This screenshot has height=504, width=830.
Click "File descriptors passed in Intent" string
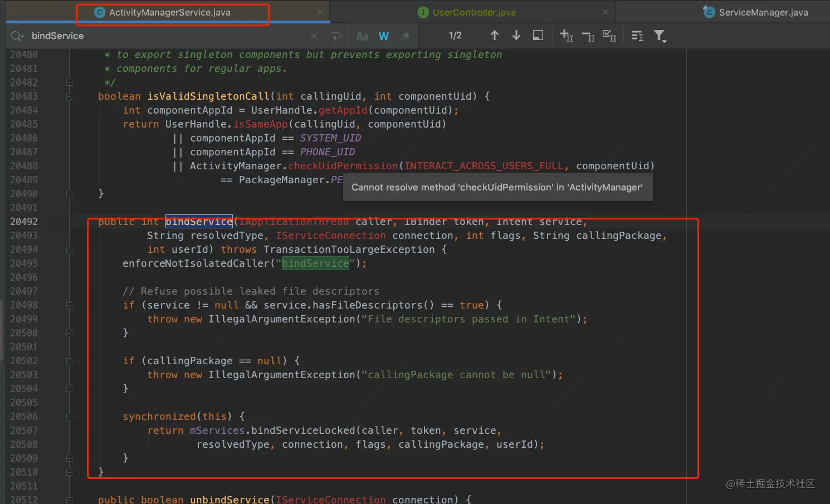click(468, 319)
